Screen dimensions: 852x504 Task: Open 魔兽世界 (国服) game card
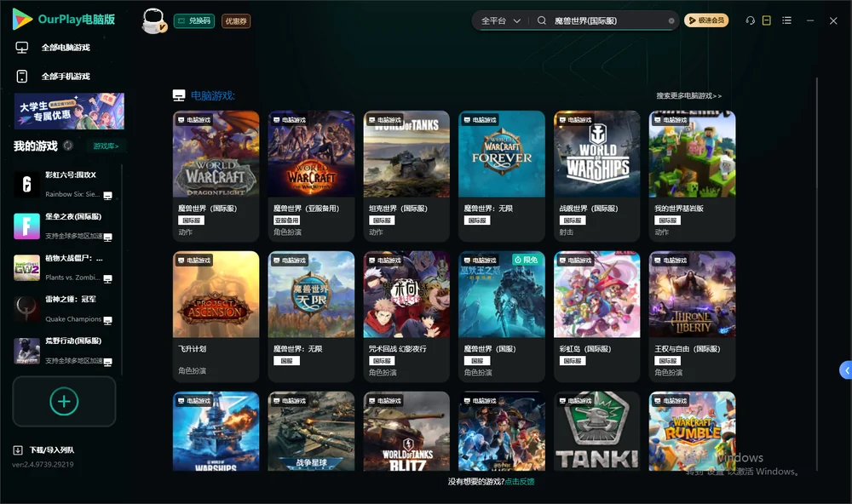tap(502, 316)
